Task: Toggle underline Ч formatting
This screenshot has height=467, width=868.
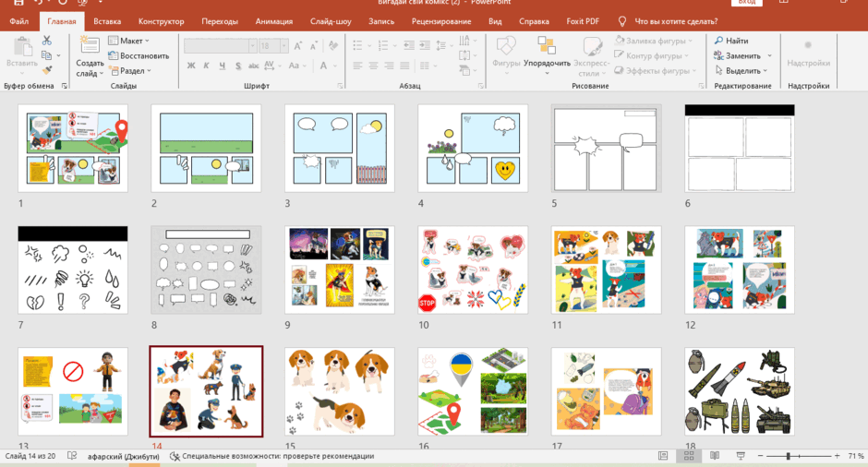Action: (x=222, y=66)
